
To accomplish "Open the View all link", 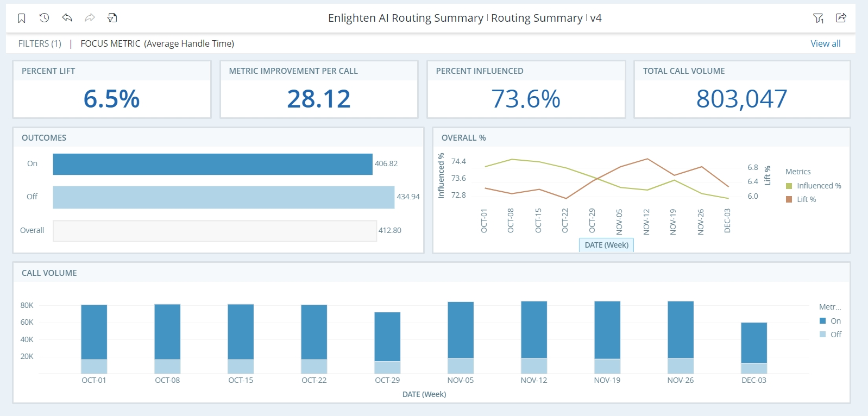I will pos(825,43).
